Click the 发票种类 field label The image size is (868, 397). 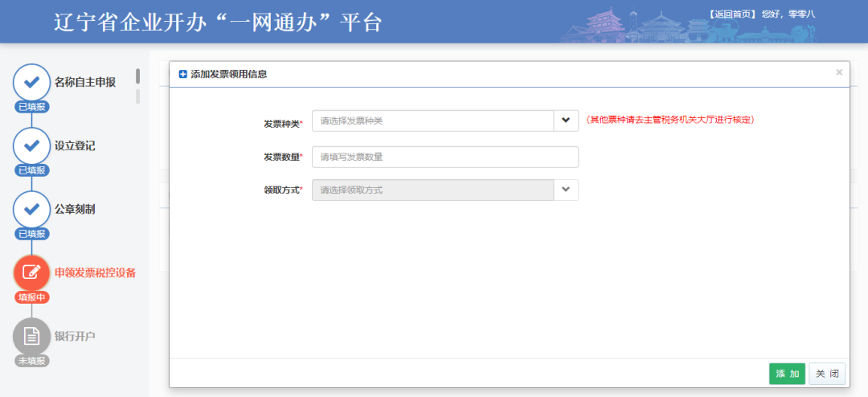pyautogui.click(x=282, y=124)
